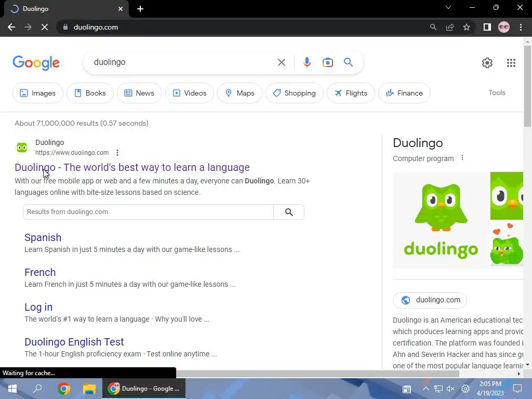Screen dimensions: 532x399
Task: Search by image with the camera icon
Action: [x=327, y=62]
